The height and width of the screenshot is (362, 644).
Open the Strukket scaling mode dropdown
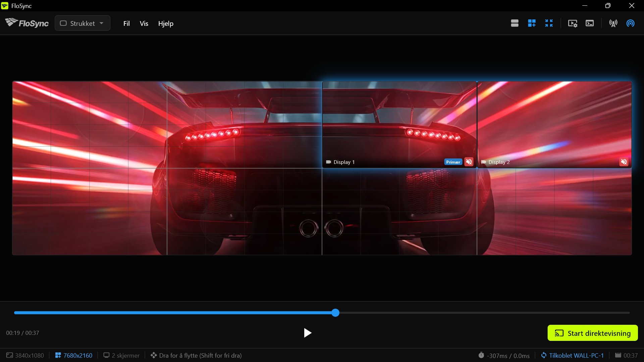tap(83, 23)
